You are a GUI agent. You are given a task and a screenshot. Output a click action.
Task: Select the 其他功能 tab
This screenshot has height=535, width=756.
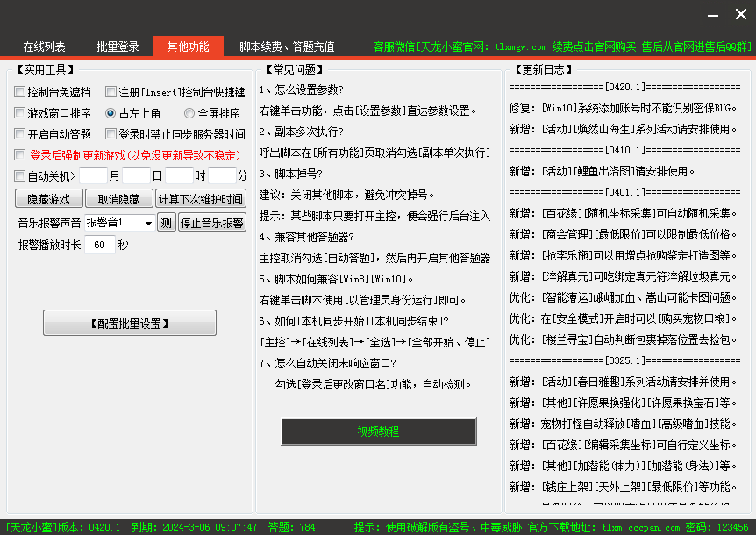click(x=188, y=46)
